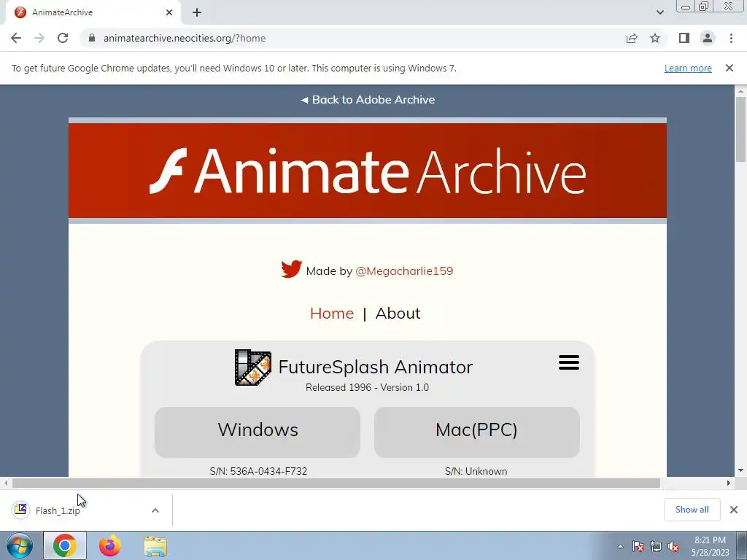Viewport: 747px width, 560px height.
Task: Go Back to Adobe Archive
Action: tap(368, 99)
